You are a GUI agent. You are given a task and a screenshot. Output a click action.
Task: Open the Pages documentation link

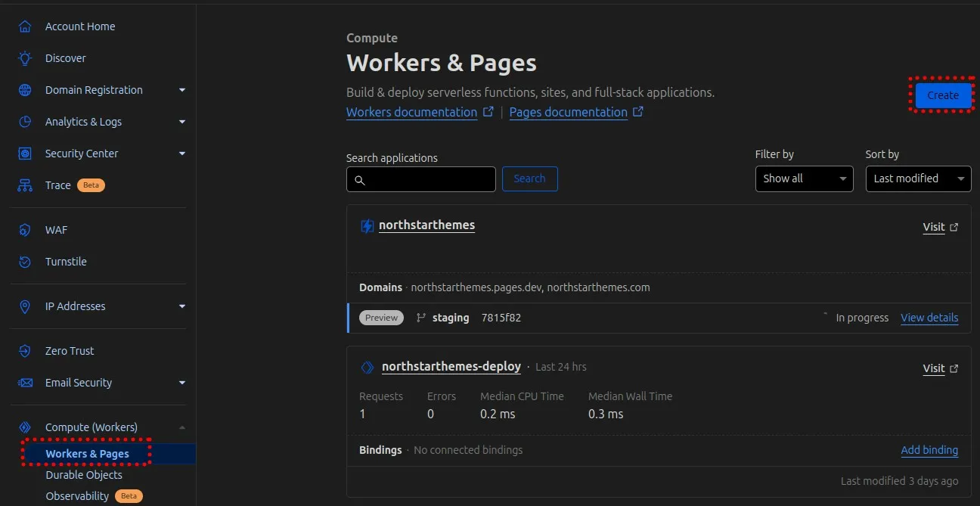pos(569,112)
